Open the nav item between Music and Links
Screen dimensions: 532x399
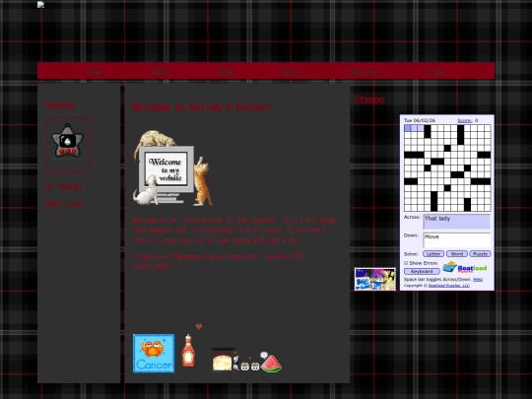pyautogui.click(x=363, y=72)
